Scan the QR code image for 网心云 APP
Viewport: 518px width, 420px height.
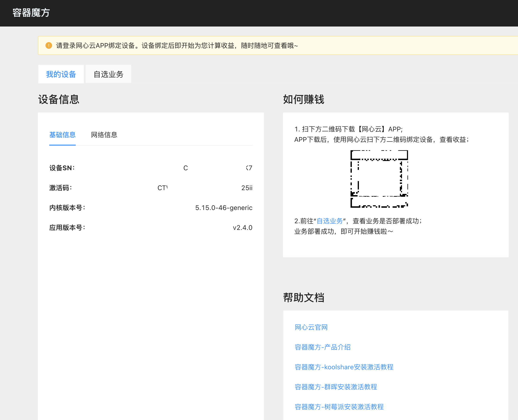pyautogui.click(x=379, y=179)
